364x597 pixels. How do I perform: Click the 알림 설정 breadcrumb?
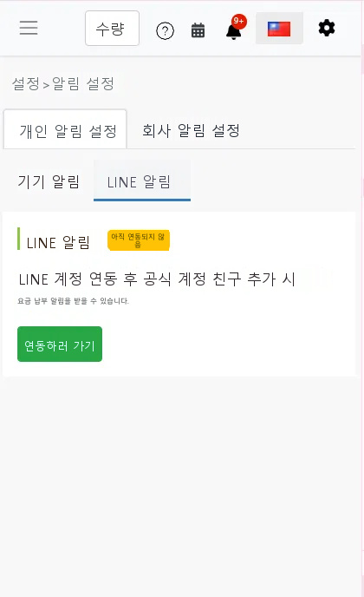[83, 83]
